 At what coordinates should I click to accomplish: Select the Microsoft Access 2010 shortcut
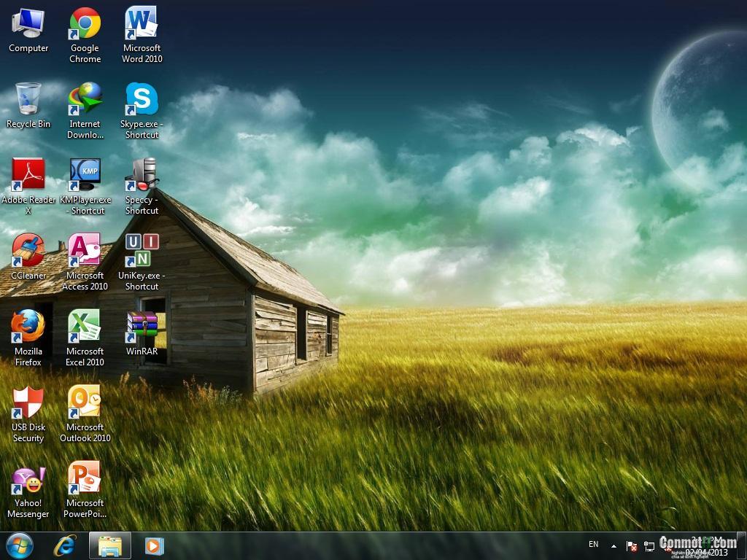click(85, 262)
